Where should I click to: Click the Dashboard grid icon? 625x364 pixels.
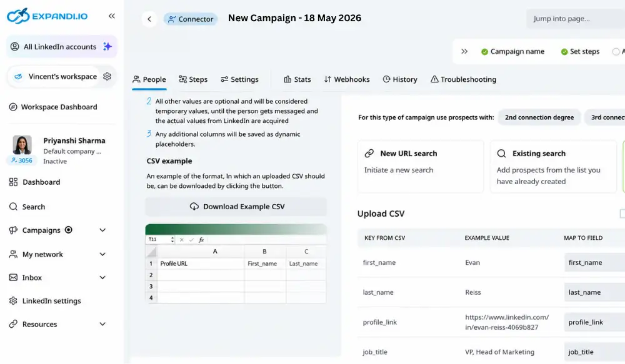(13, 182)
